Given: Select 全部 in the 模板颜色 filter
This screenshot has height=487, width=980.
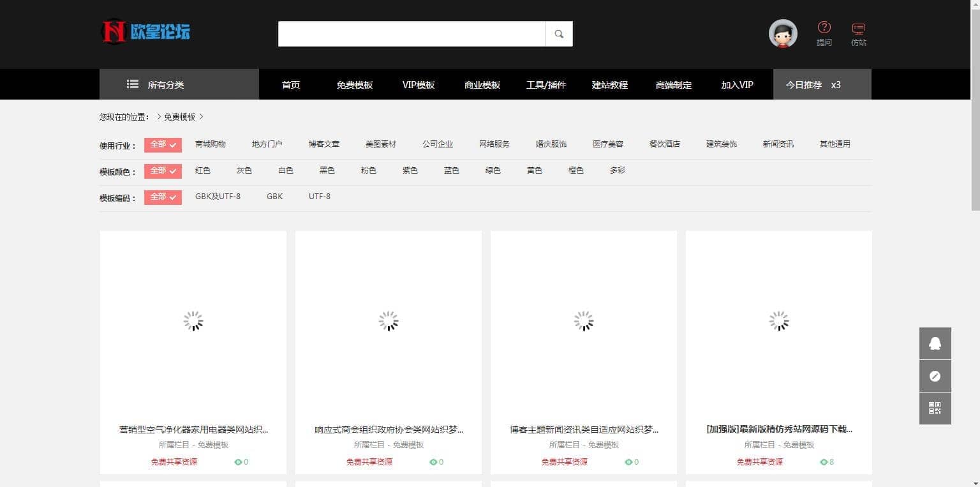Looking at the screenshot, I should tap(163, 171).
